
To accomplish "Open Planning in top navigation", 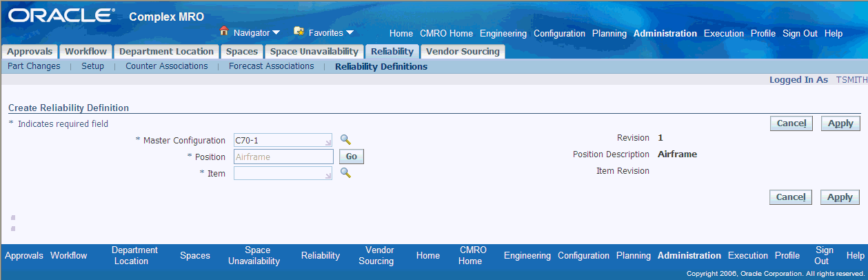I will (609, 33).
